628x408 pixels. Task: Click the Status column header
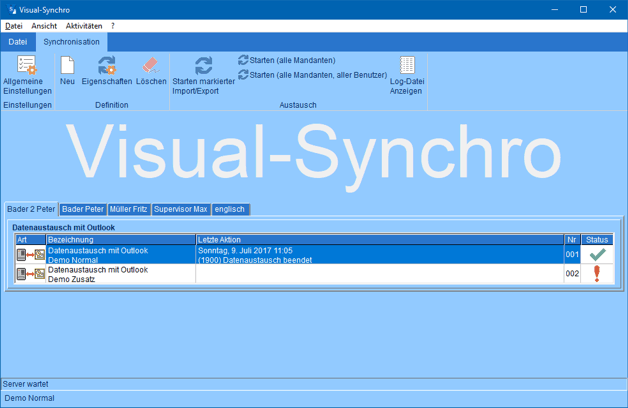pyautogui.click(x=597, y=239)
